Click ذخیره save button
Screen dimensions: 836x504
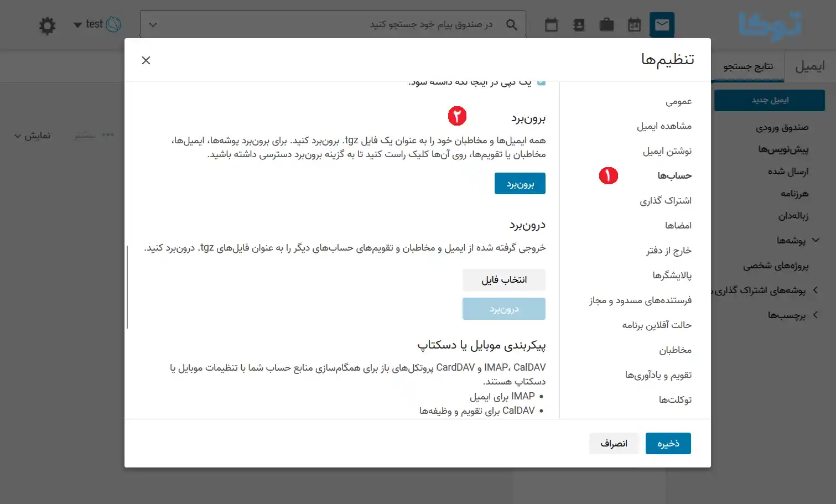[x=668, y=444]
